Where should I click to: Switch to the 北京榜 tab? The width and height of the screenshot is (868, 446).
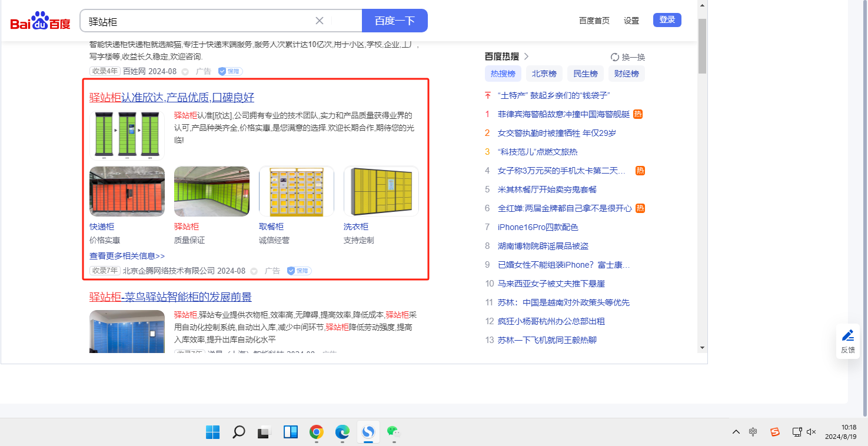pos(544,74)
